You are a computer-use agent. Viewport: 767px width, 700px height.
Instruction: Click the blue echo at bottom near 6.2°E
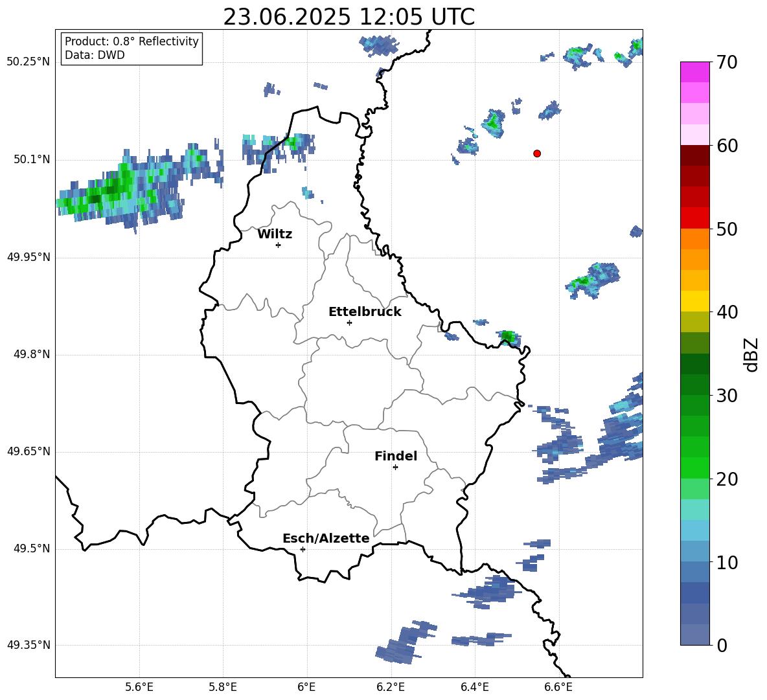click(406, 642)
